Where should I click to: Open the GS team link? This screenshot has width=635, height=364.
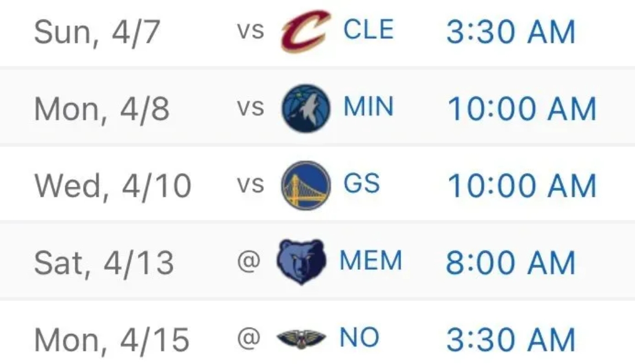pos(361,183)
